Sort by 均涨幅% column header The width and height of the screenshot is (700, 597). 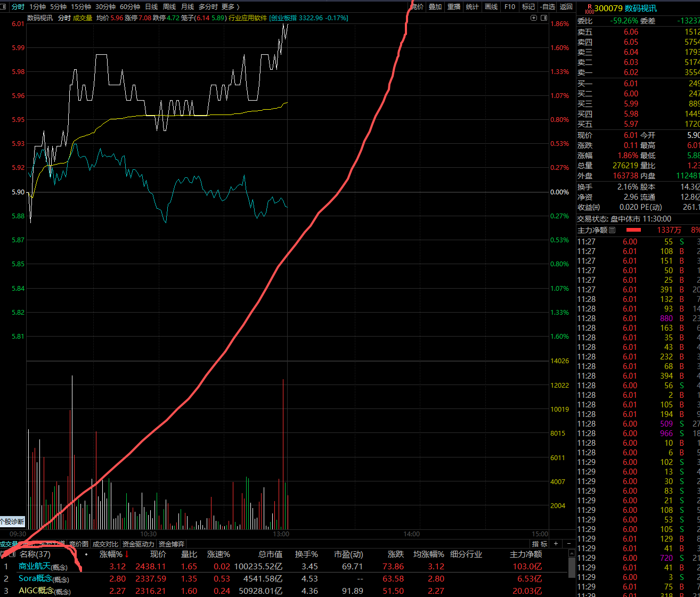point(429,554)
